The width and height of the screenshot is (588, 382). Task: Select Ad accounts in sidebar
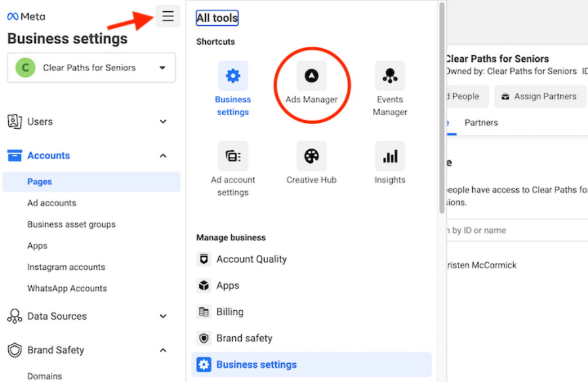click(52, 203)
